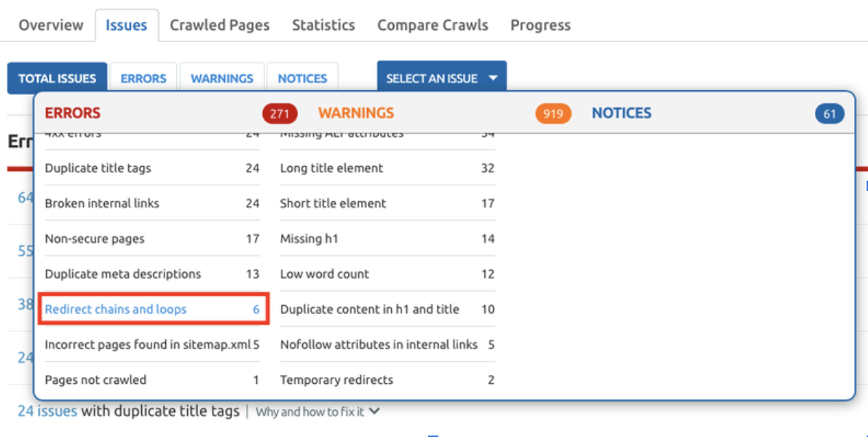Filter results by WARNINGS only
The width and height of the screenshot is (868, 437).
pyautogui.click(x=221, y=78)
